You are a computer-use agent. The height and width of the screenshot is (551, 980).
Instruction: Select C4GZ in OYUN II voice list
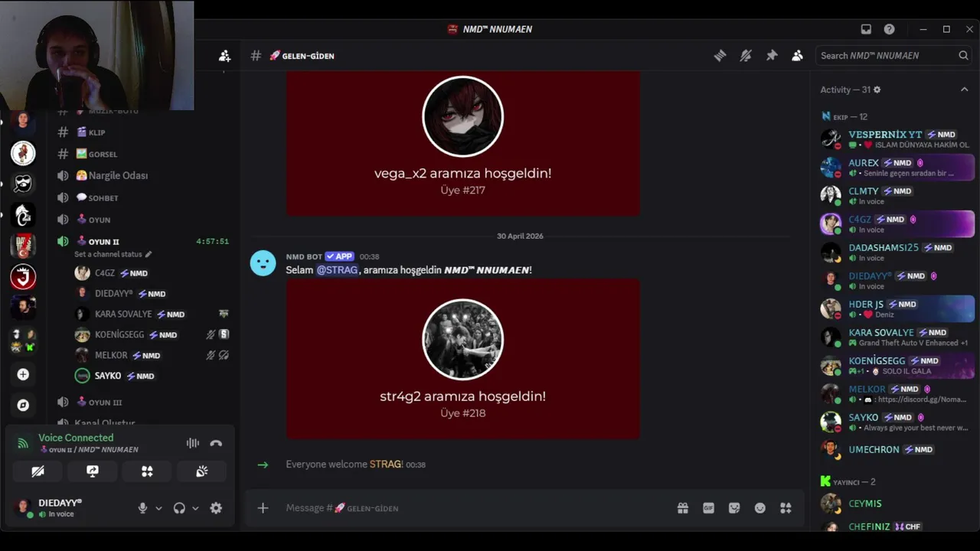coord(152,273)
